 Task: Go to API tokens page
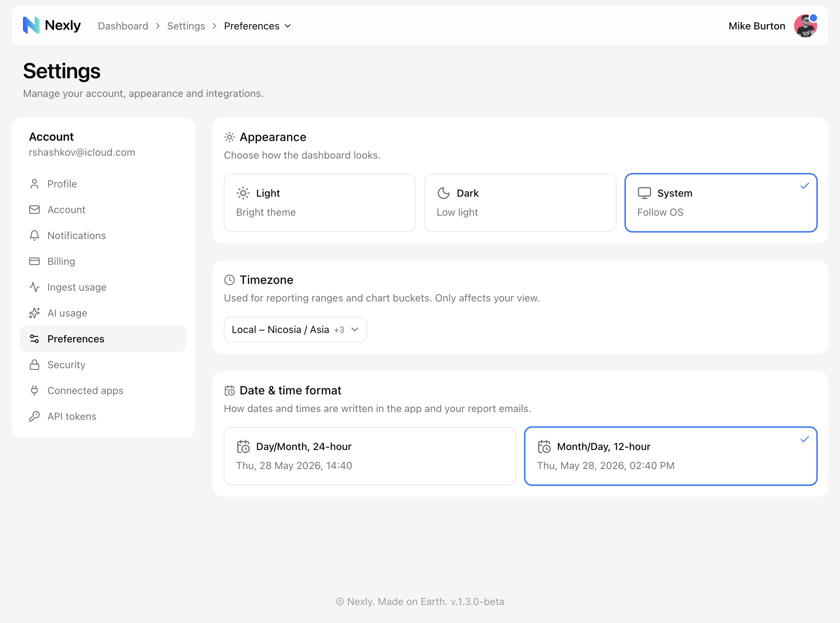(x=103, y=416)
